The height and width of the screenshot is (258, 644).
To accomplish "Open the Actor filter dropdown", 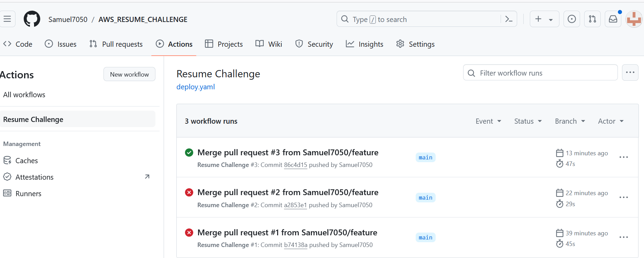I will pos(611,121).
